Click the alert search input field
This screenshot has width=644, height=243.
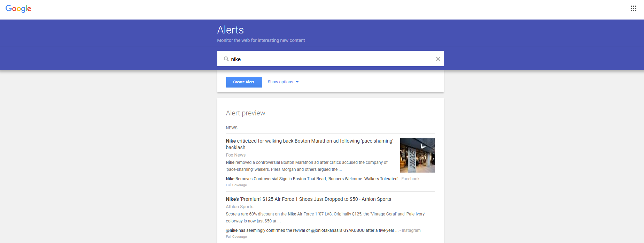330,59
